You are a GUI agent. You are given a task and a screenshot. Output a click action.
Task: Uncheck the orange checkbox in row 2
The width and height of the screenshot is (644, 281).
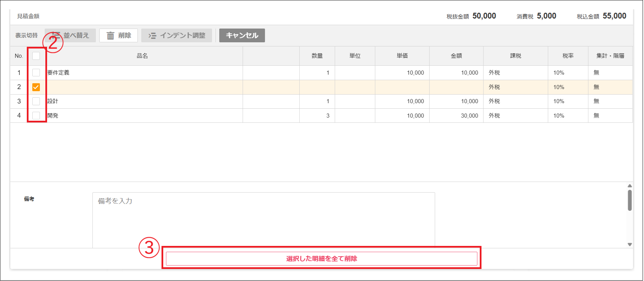(36, 87)
